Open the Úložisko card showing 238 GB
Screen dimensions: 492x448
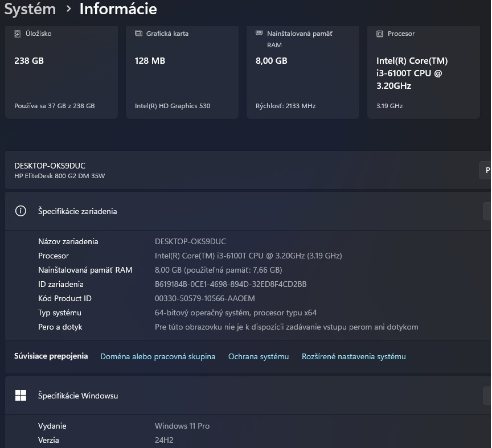point(61,71)
